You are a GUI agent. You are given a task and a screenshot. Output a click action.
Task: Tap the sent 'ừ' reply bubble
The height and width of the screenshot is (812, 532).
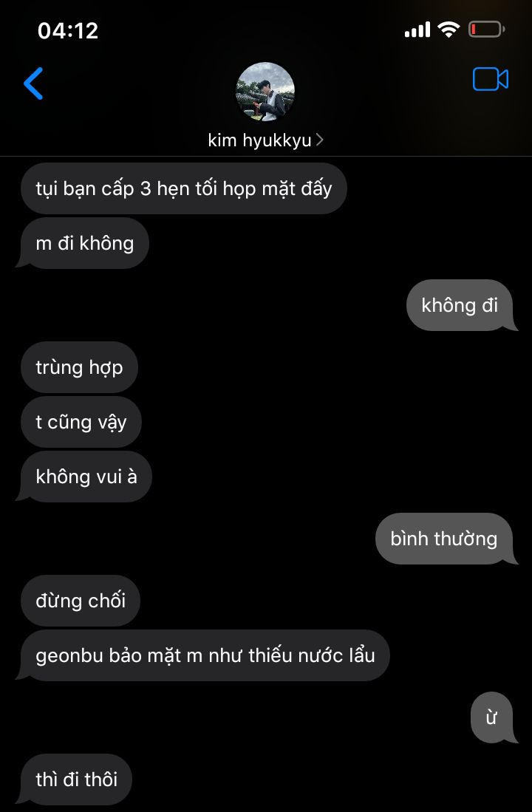(x=494, y=717)
